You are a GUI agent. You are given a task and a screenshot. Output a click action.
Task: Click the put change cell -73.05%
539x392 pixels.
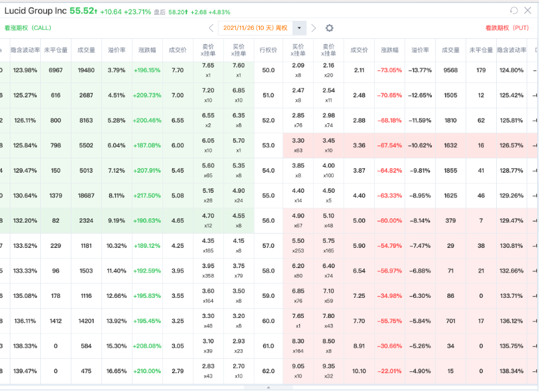click(x=390, y=71)
